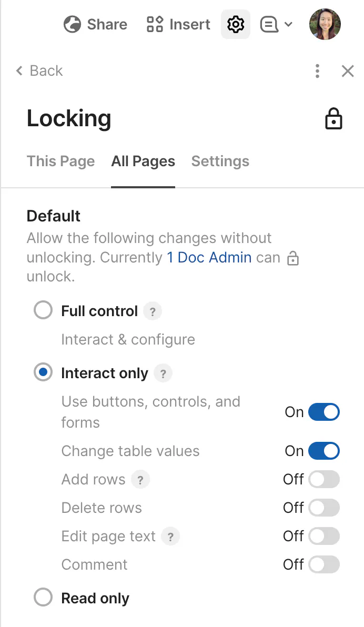Select the Read only radio button
This screenshot has height=627, width=364.
click(x=43, y=598)
